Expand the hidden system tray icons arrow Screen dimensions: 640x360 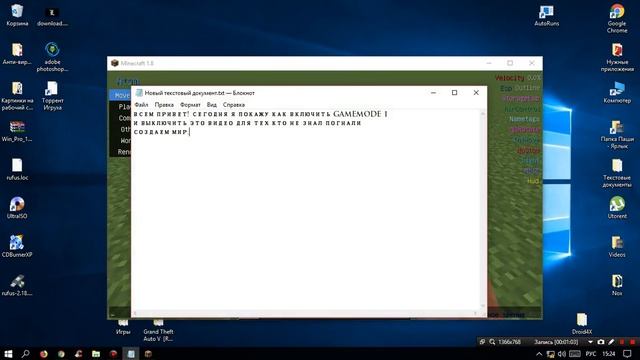539,354
